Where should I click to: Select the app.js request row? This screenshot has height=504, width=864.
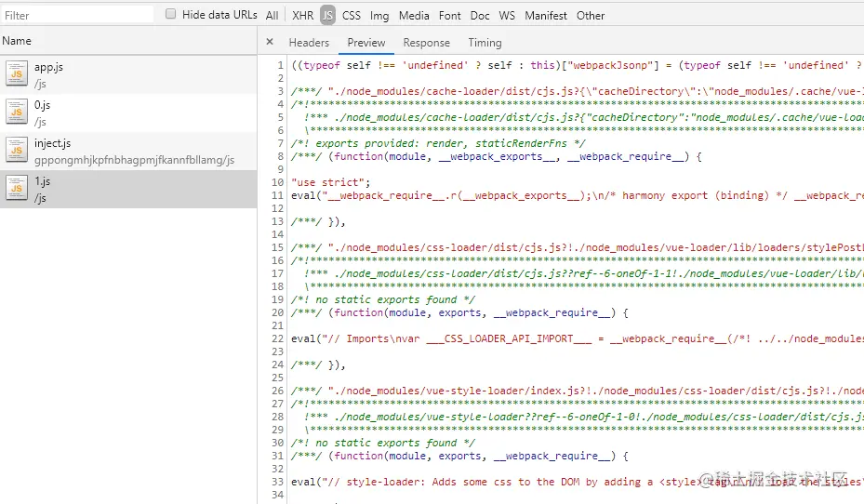click(128, 74)
